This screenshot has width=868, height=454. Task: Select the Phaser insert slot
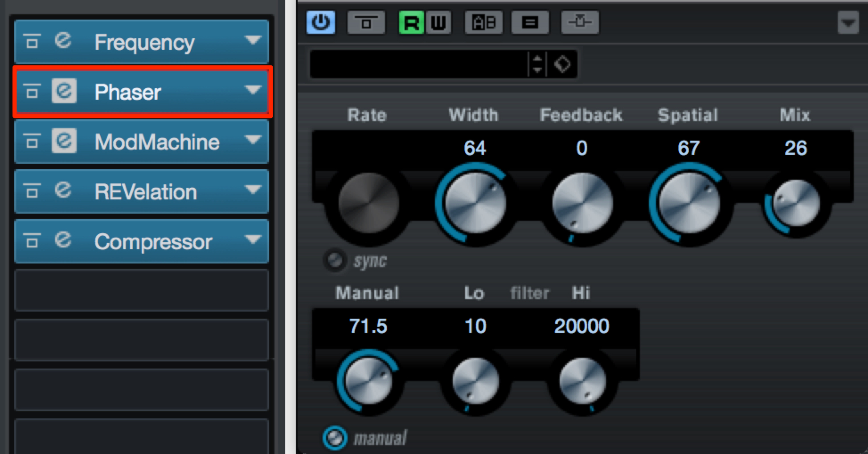(x=143, y=92)
